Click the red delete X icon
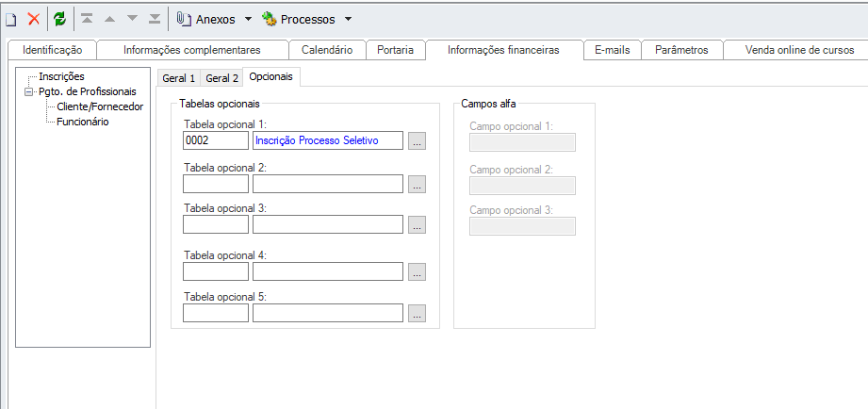Viewport: 868px width, 409px height. coord(34,19)
